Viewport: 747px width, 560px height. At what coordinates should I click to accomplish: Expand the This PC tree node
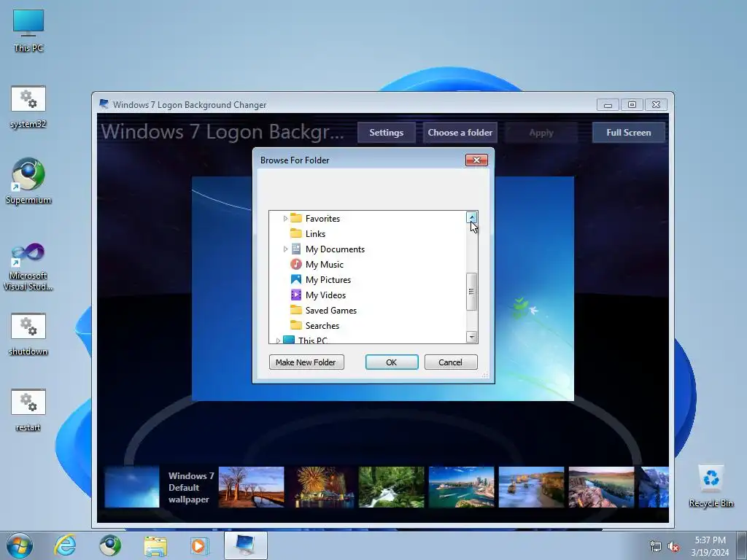278,341
